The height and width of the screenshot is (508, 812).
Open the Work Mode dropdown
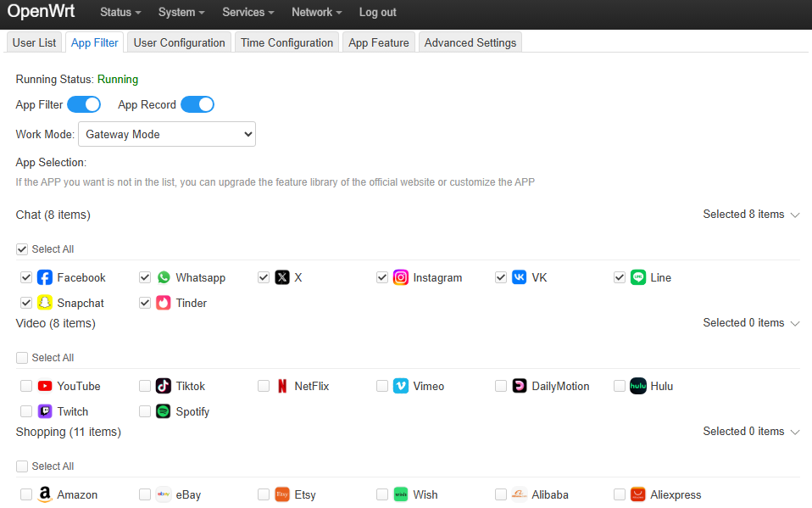point(166,134)
